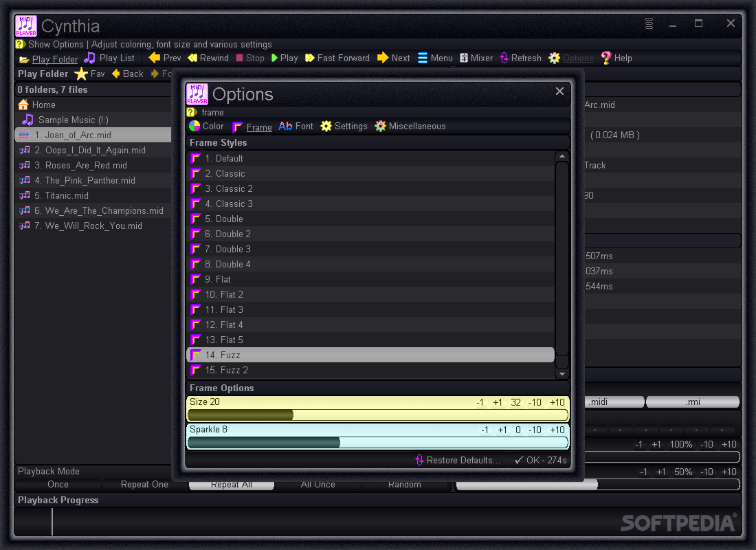Select 4. The_Pink_Panther.mid file
This screenshot has width=756, height=550.
point(93,180)
